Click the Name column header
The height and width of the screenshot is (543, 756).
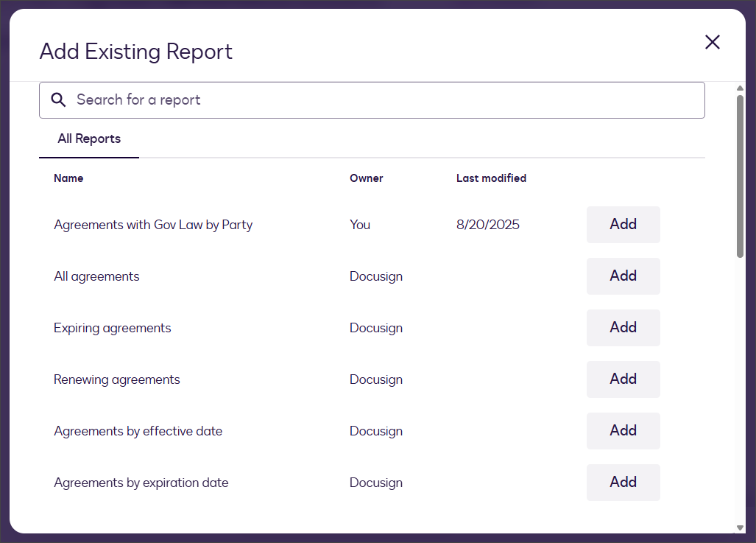(68, 178)
